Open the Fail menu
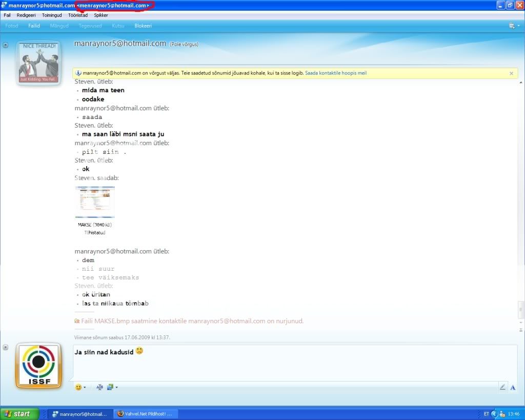This screenshot has height=420, width=525. pyautogui.click(x=7, y=15)
